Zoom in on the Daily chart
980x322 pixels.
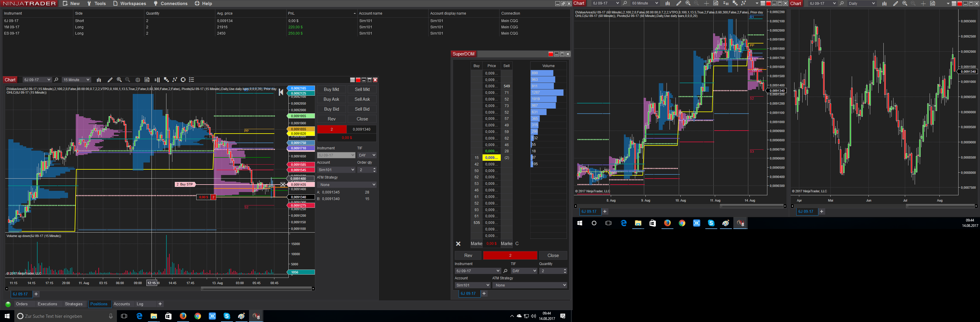pos(905,3)
